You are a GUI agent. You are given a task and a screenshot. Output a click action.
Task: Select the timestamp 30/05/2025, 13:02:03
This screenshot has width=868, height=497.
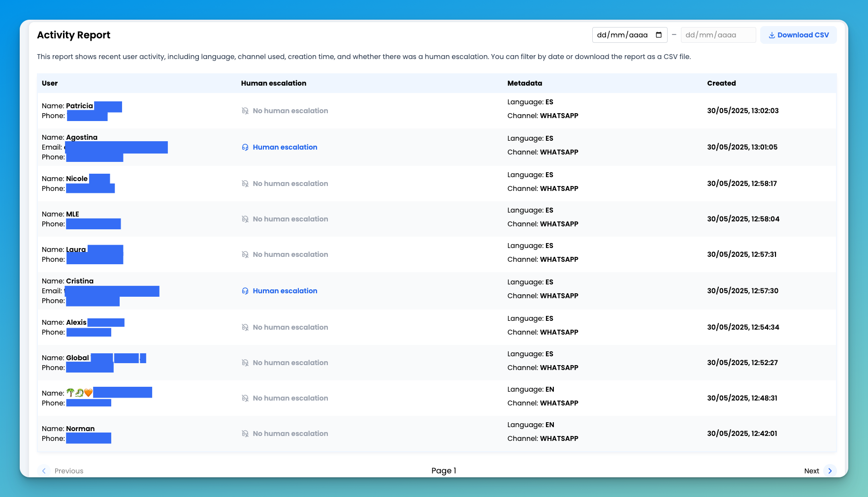pos(743,111)
